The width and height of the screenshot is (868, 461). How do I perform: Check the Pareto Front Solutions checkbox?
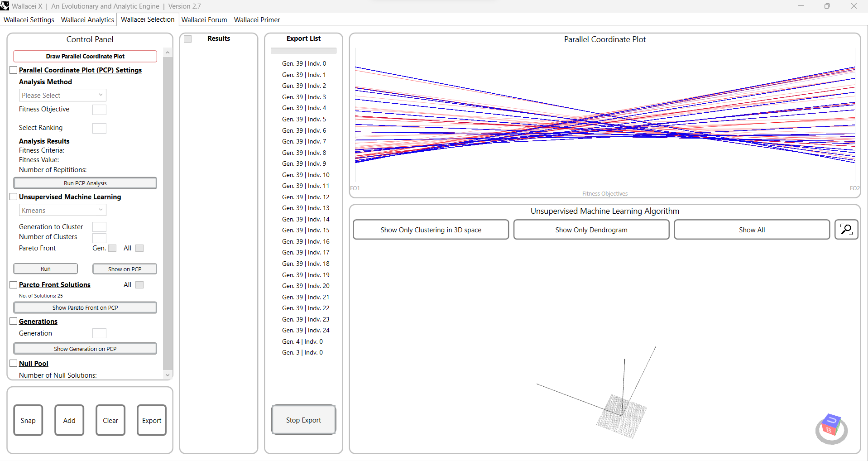(14, 285)
